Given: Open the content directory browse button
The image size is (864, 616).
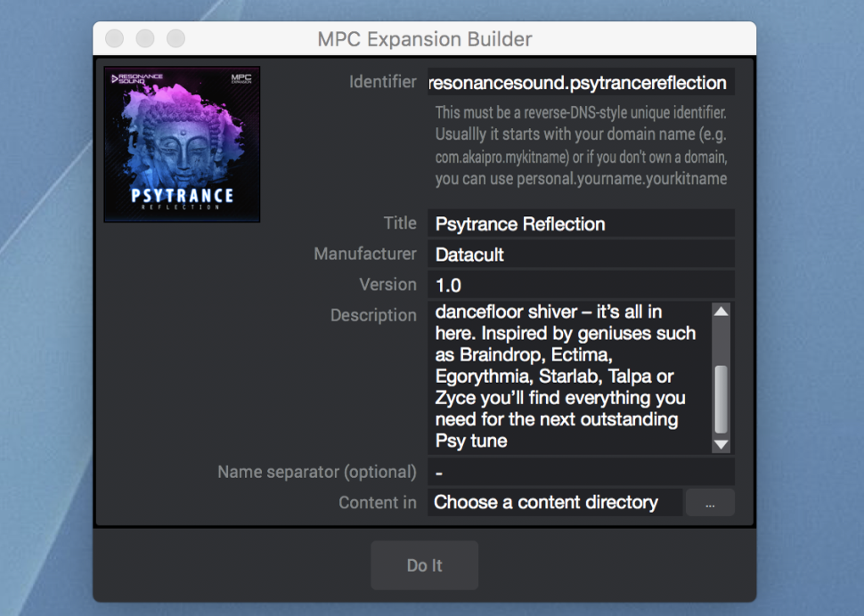Looking at the screenshot, I should tap(710, 503).
